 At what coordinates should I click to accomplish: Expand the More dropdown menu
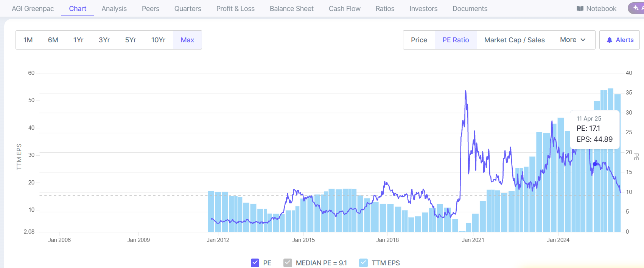tap(572, 40)
